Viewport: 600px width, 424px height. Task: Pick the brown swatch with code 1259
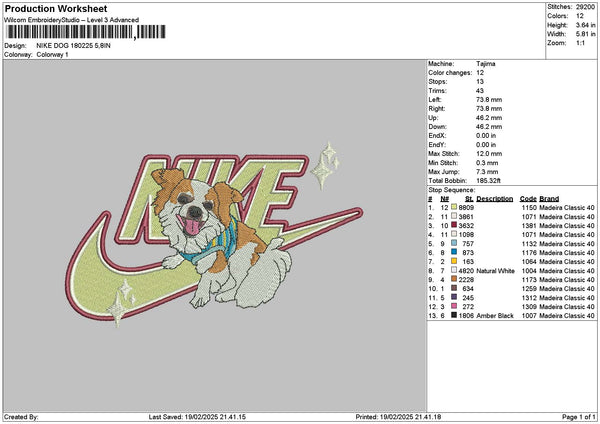point(454,288)
